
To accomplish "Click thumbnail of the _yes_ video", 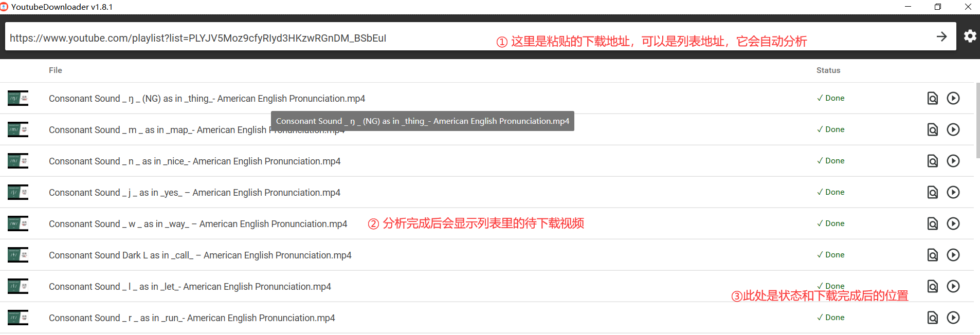I will tap(18, 192).
